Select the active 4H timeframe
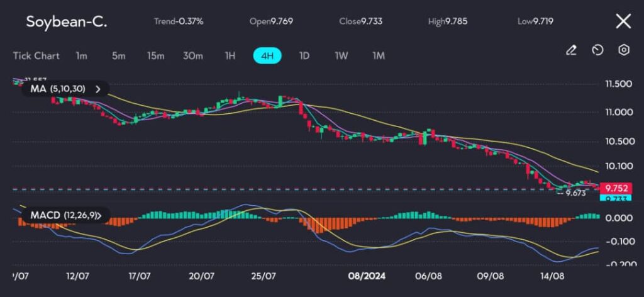 point(267,56)
